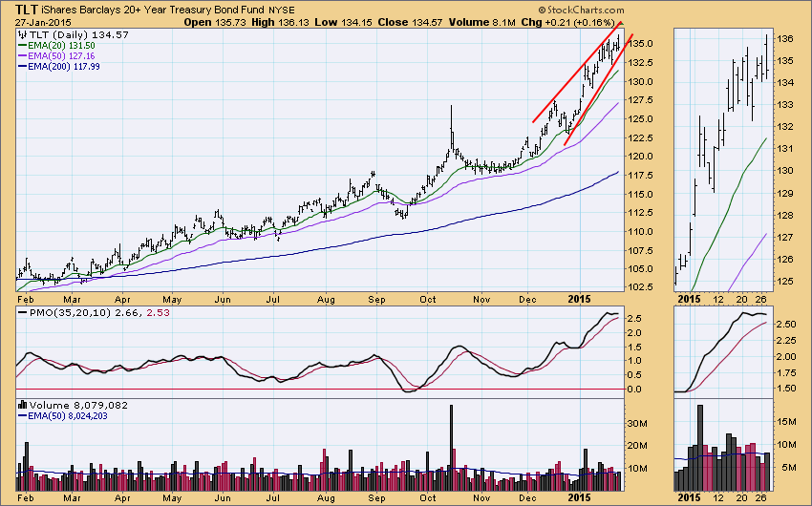Click the 27-Jan-2015 date label

[x=42, y=23]
